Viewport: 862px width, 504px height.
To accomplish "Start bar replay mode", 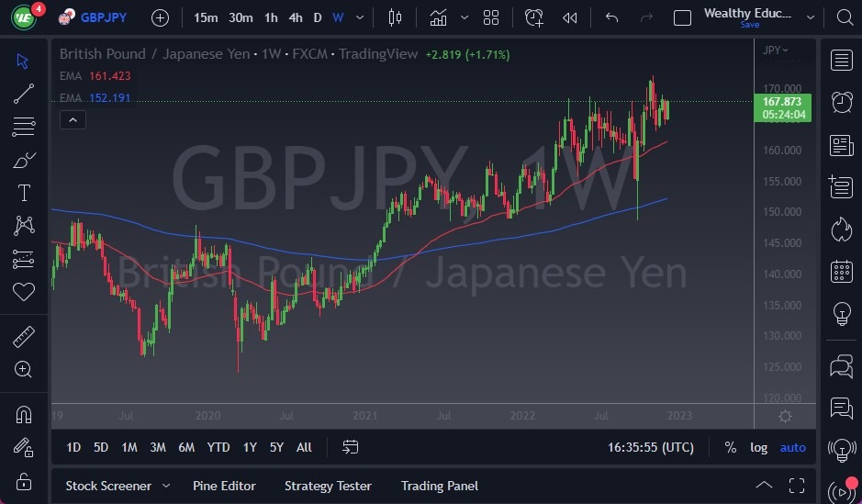I will 570,17.
